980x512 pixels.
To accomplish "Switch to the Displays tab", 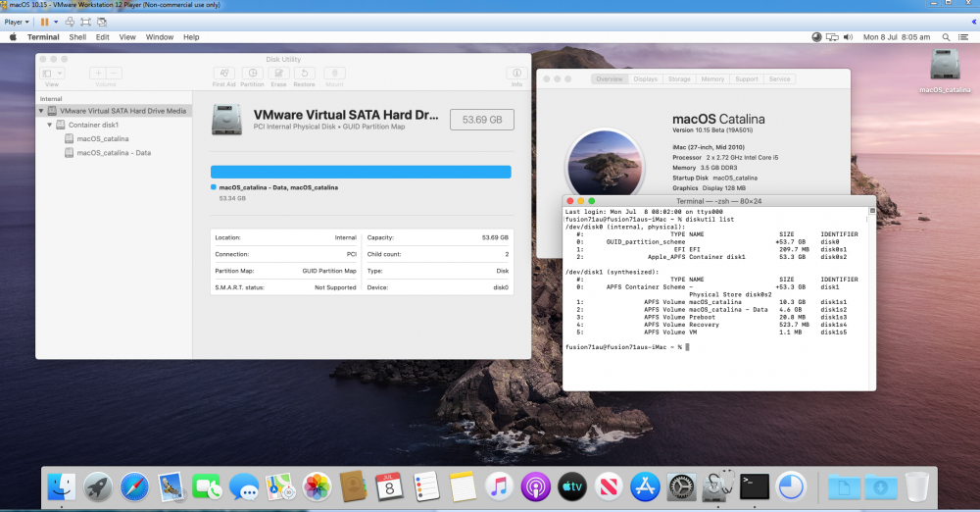I will 645,78.
